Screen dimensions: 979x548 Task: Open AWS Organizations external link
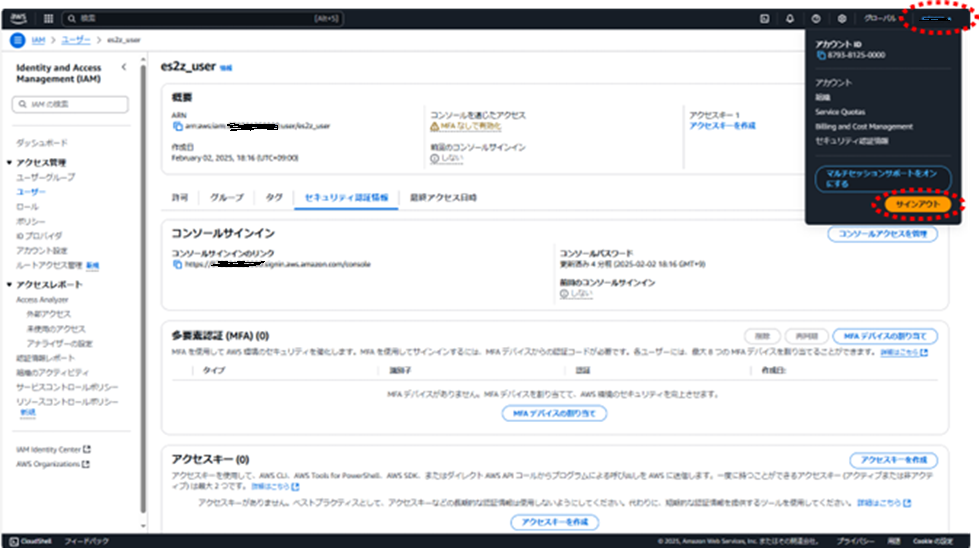tap(52, 464)
